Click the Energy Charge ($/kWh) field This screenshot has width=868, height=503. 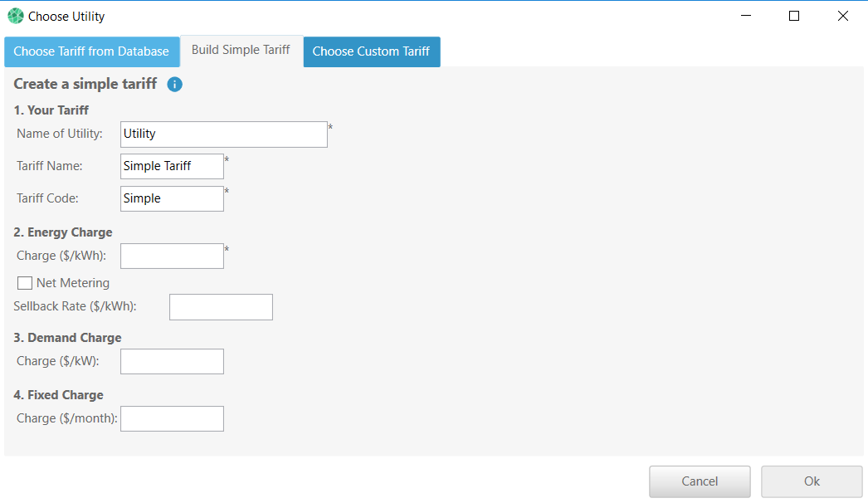[172, 256]
